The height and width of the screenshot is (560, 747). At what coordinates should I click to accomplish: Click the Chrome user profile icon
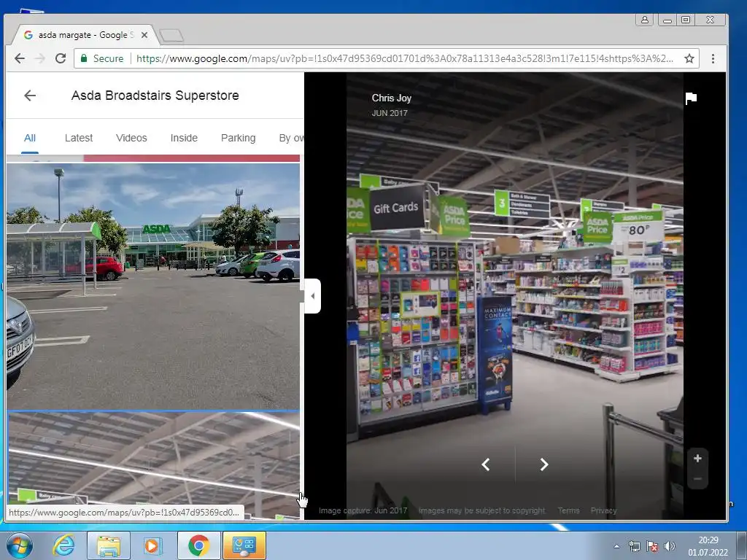click(x=644, y=20)
